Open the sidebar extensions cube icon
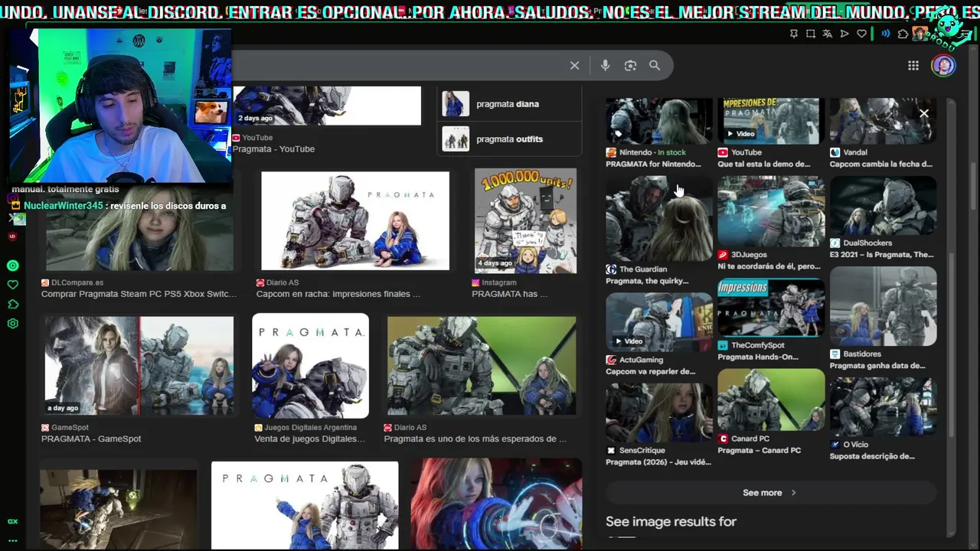 point(12,304)
